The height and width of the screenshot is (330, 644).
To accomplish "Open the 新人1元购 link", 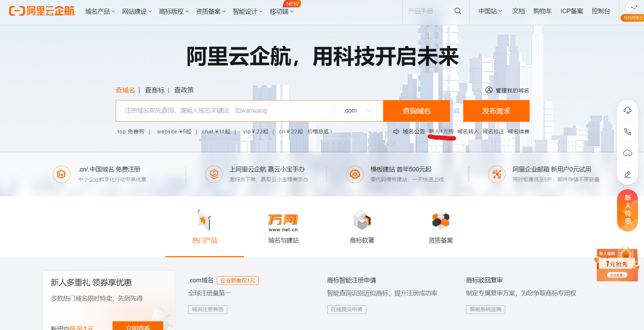I will tap(441, 132).
